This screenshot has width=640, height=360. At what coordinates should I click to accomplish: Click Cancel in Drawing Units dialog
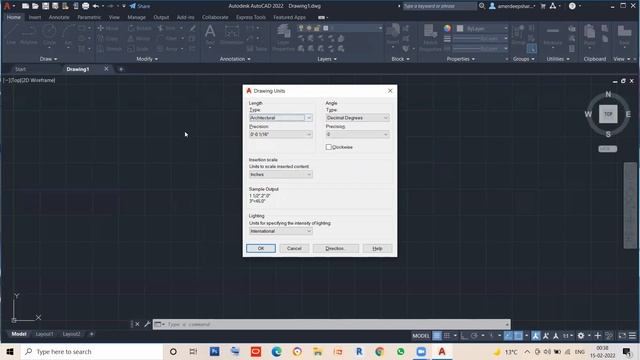294,248
